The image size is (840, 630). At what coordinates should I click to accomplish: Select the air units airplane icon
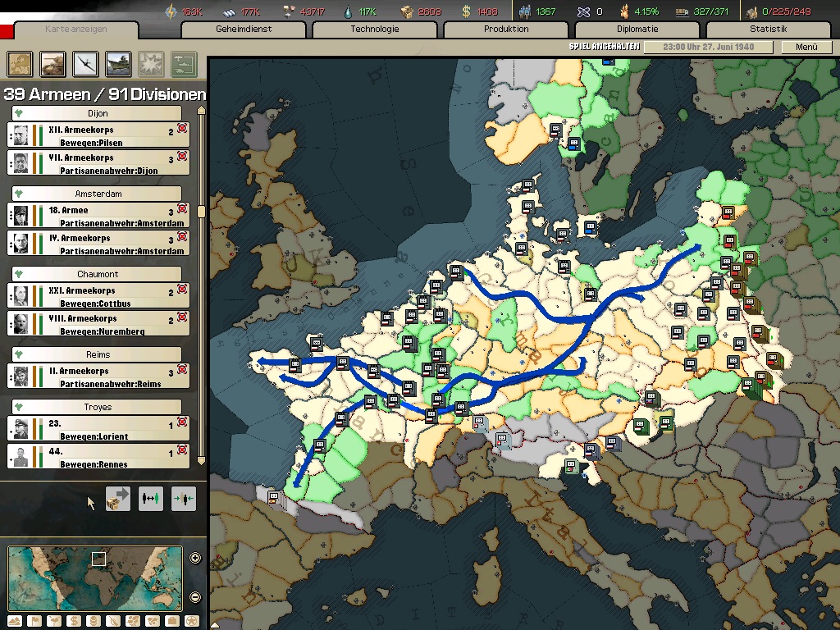(x=85, y=63)
